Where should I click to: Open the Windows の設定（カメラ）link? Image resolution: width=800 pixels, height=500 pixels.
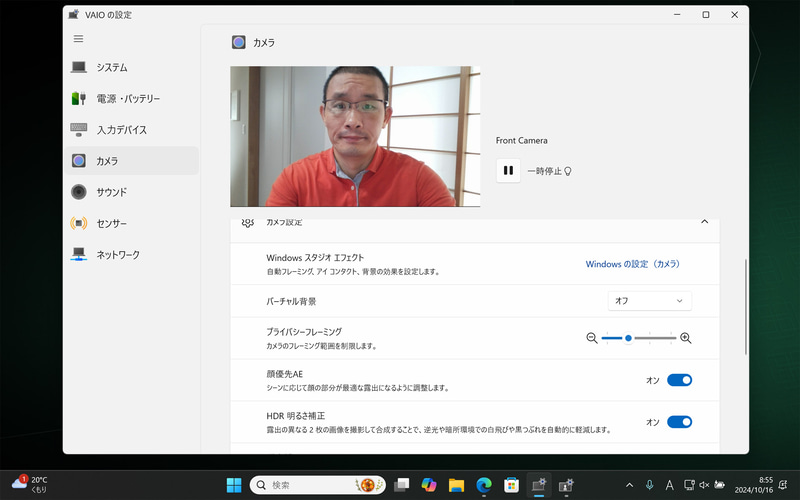(632, 264)
